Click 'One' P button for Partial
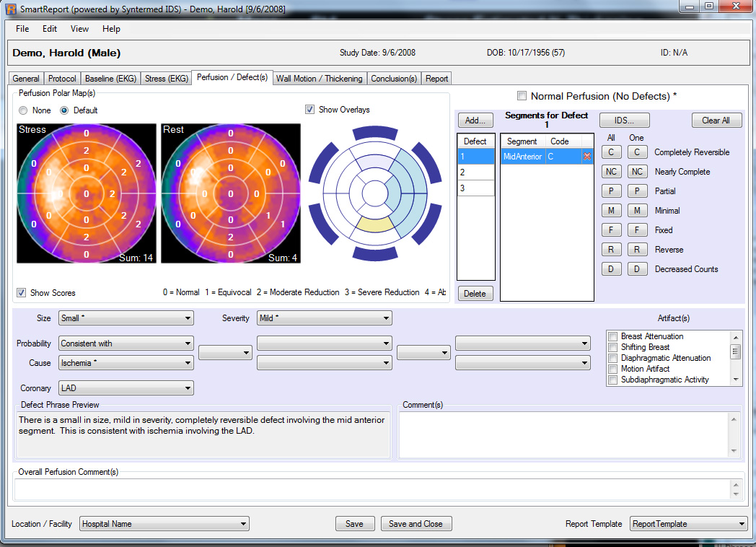The height and width of the screenshot is (547, 756). point(637,191)
